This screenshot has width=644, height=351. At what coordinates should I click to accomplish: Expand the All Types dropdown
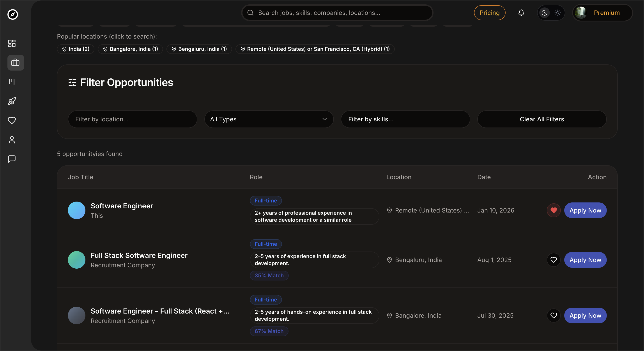tap(269, 119)
